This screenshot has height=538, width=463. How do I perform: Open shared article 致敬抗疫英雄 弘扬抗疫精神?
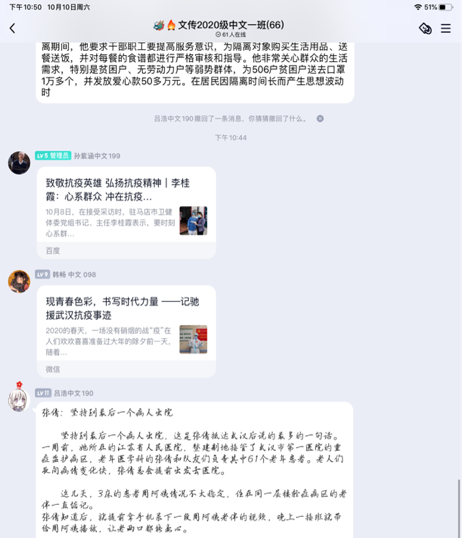[x=126, y=213]
